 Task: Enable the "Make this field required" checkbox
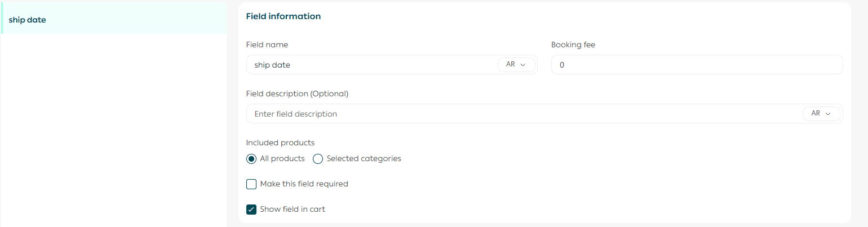click(251, 184)
